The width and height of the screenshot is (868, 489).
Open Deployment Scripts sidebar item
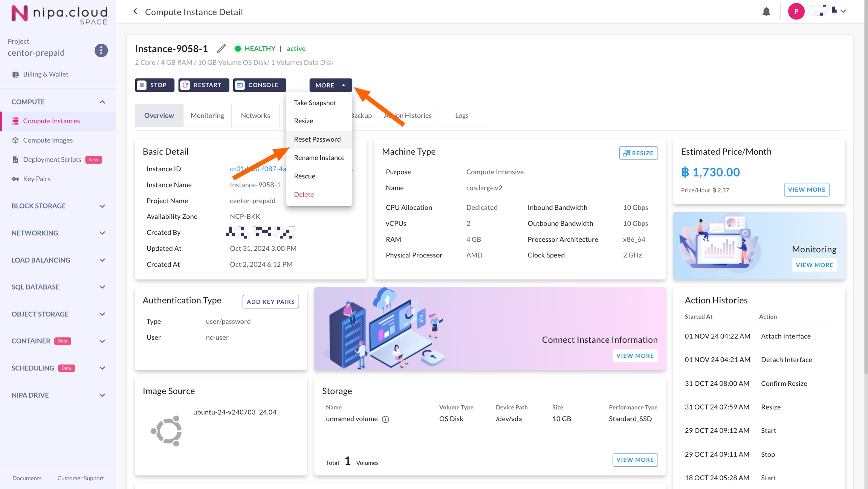coord(52,159)
